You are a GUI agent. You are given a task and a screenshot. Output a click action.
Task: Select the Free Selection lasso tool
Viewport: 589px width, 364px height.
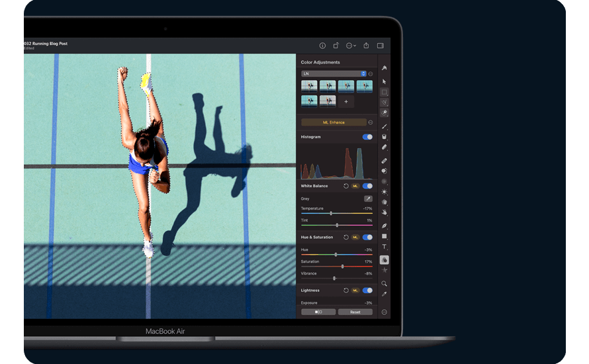(385, 102)
